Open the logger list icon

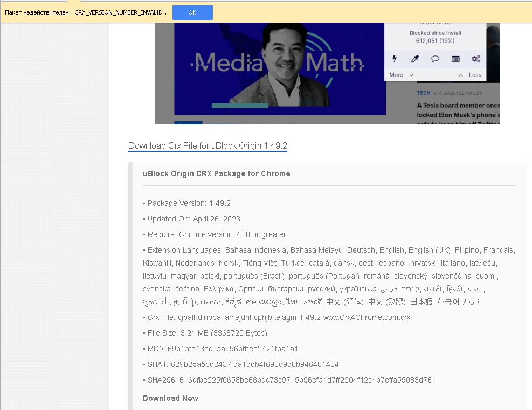(455, 59)
